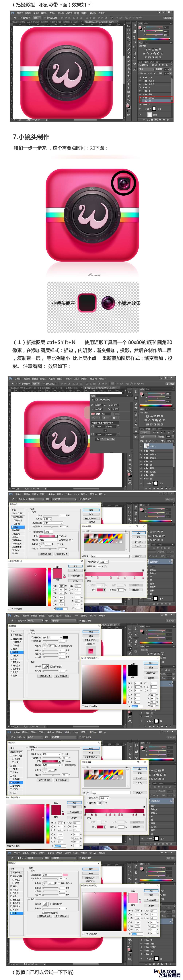The image size is (183, 980).
Task: Click 新建样式(W) in the 描边 layer style dialog
Action: pyautogui.click(x=91, y=518)
